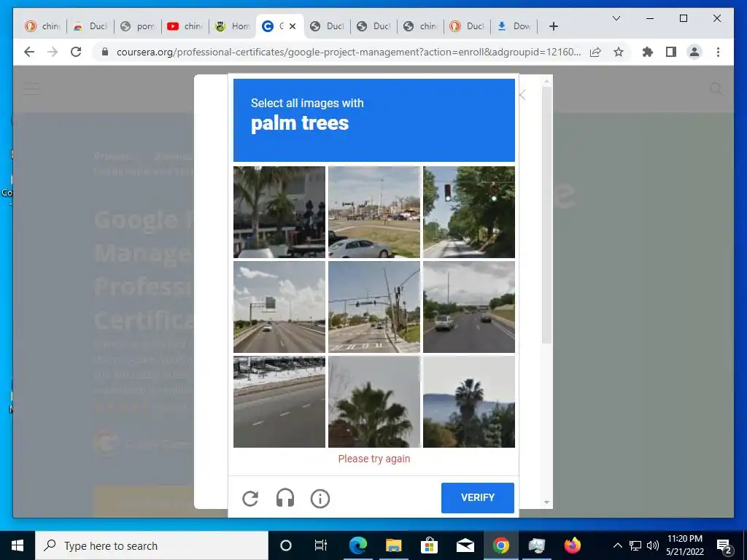
Task: Switch to the 'Dow' downloads tab
Action: [514, 26]
